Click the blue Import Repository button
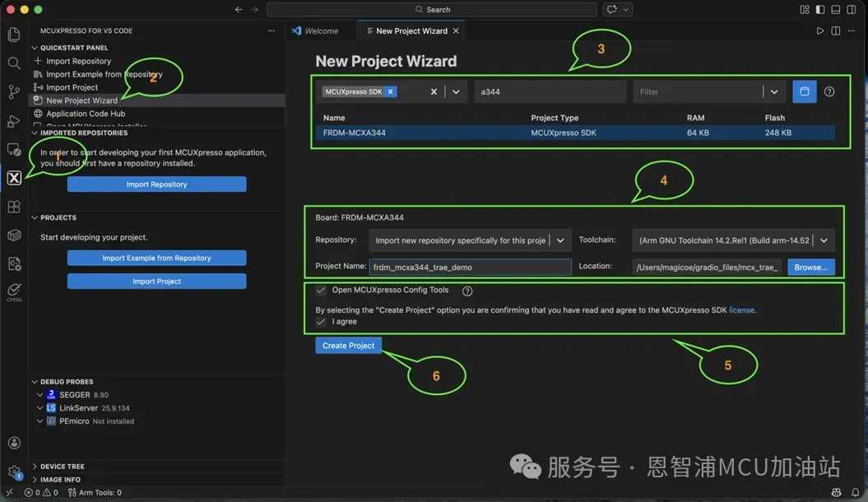The image size is (868, 502). tap(156, 184)
